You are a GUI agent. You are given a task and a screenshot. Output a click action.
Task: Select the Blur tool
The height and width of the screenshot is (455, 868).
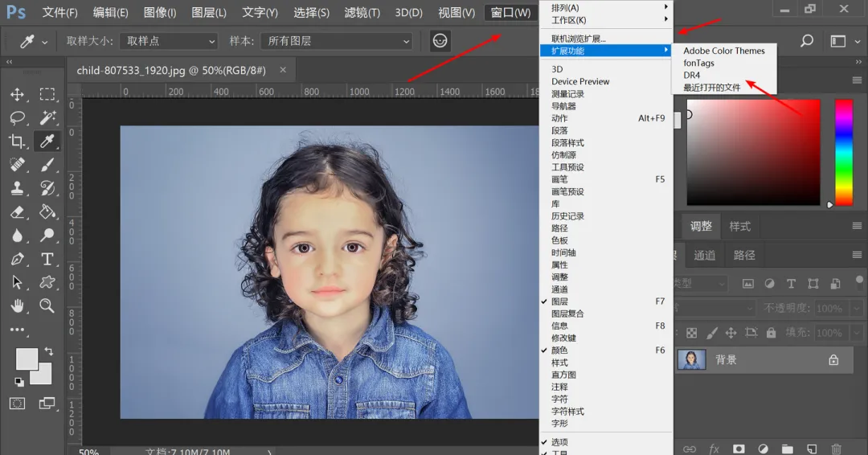pos(17,236)
